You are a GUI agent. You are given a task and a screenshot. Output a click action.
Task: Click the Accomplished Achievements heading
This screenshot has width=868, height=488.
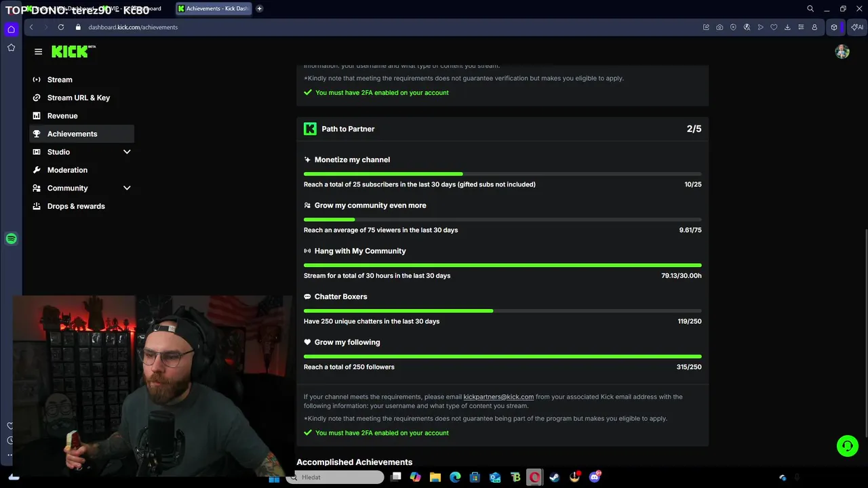[x=354, y=462]
